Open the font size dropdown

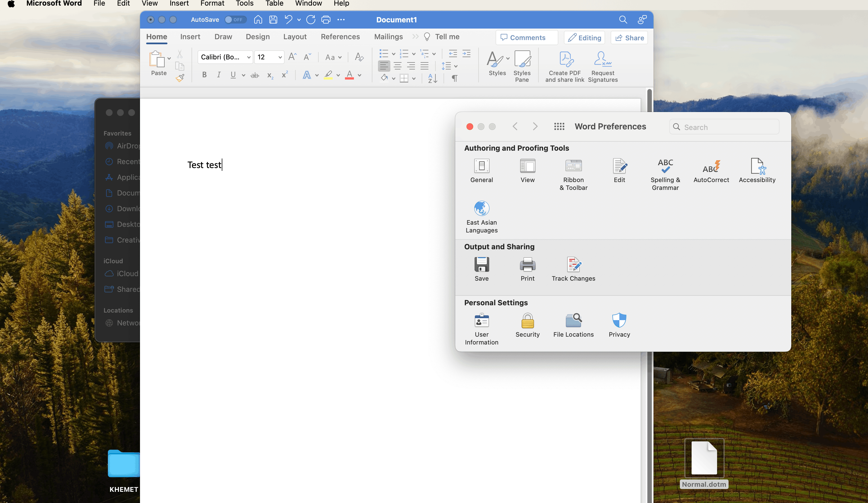point(280,57)
